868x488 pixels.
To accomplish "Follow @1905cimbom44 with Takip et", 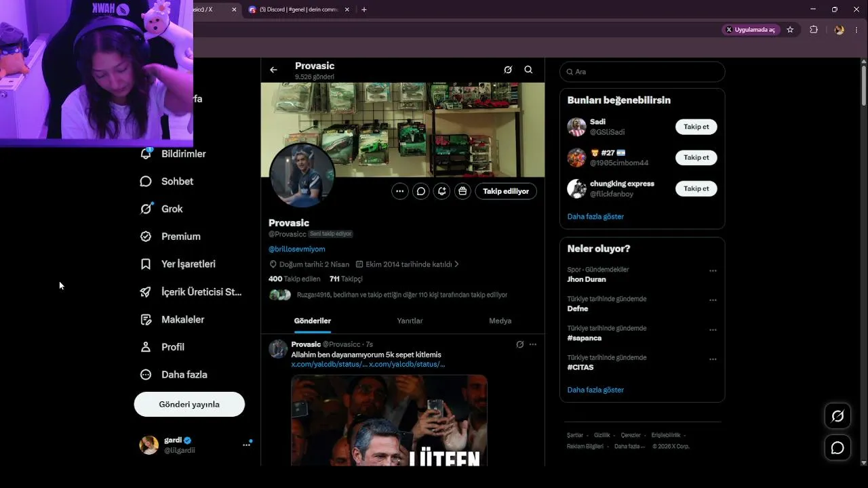I will (x=696, y=157).
